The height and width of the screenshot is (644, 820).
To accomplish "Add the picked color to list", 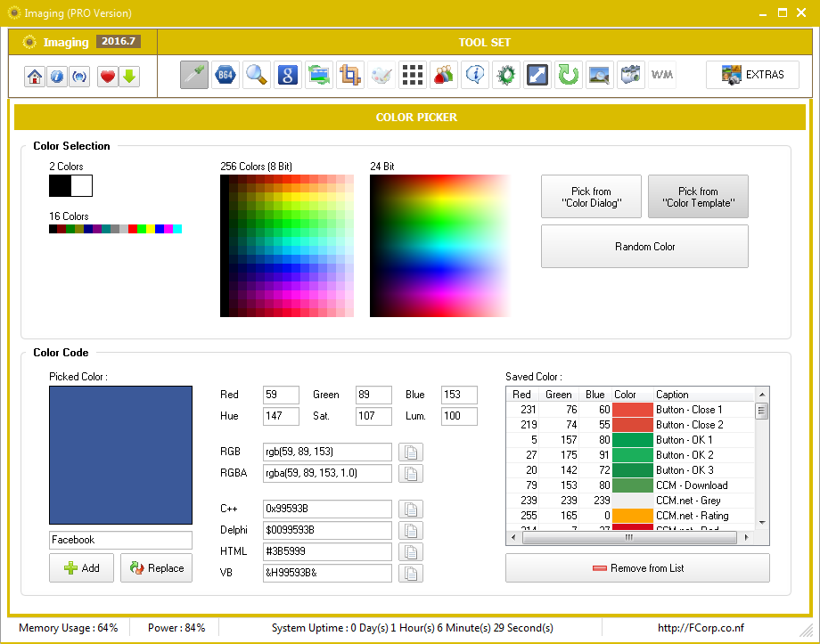I will [x=82, y=567].
